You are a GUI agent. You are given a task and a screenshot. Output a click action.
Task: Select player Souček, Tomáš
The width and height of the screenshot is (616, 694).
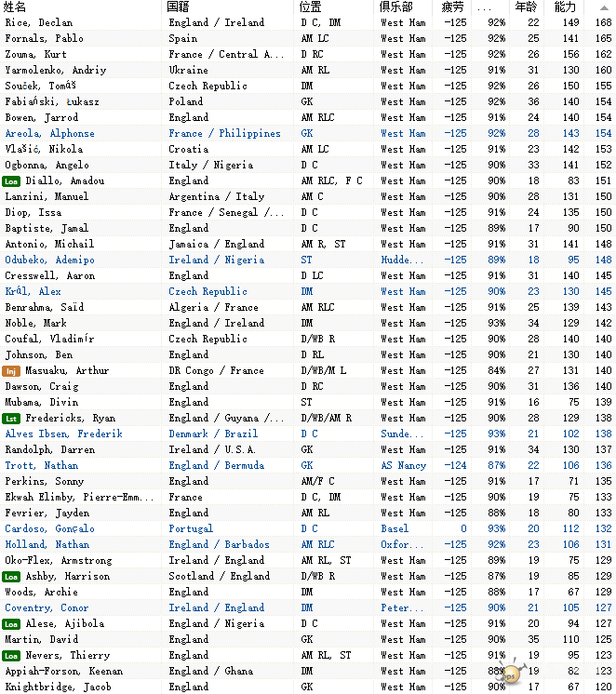[x=40, y=86]
